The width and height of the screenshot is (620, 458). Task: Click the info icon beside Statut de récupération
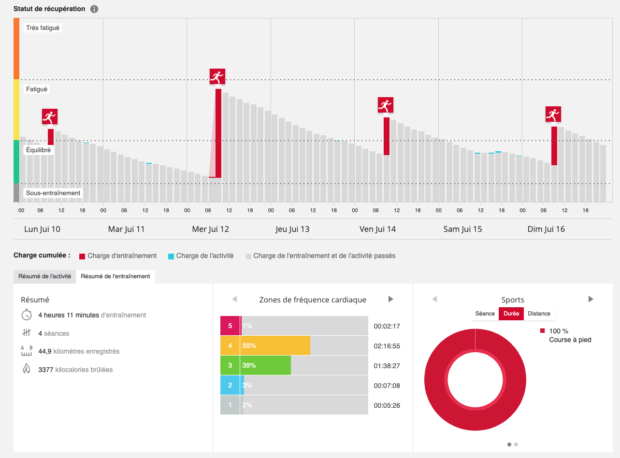[94, 9]
